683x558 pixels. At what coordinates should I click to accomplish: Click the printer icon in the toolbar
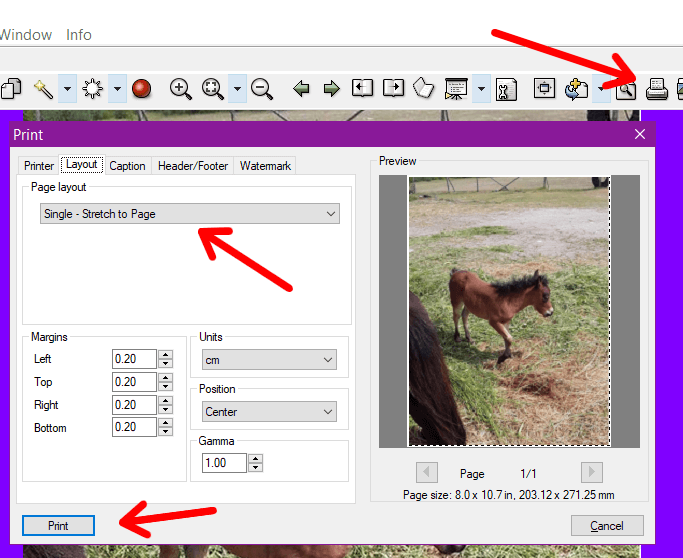pos(657,89)
